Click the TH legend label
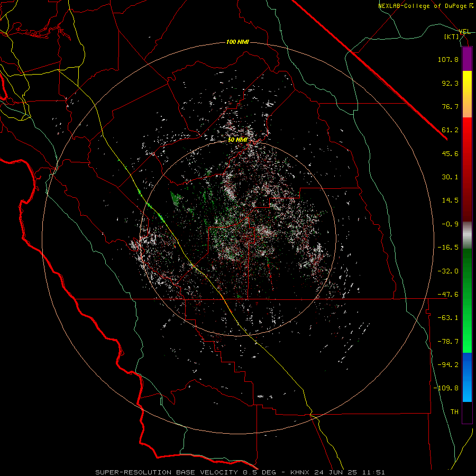 pos(454,411)
